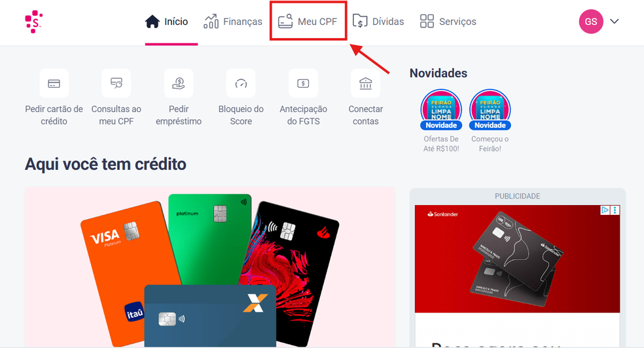Open the Dívidas tab
The width and height of the screenshot is (644, 348).
click(378, 22)
